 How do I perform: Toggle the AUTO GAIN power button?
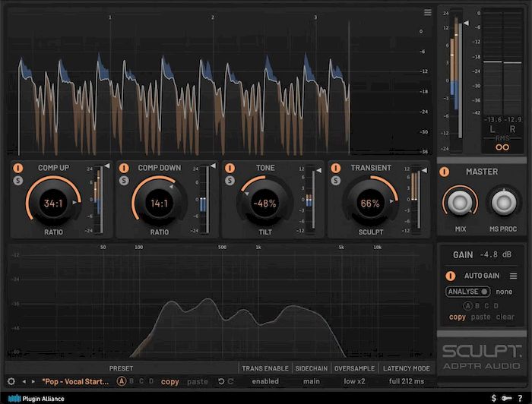[450, 276]
